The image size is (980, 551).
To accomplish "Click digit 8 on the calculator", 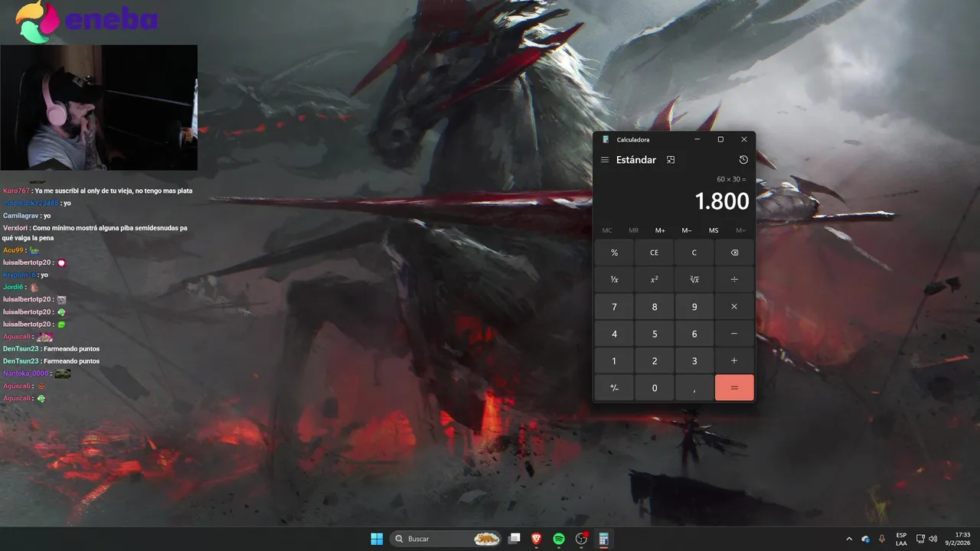I will (654, 307).
